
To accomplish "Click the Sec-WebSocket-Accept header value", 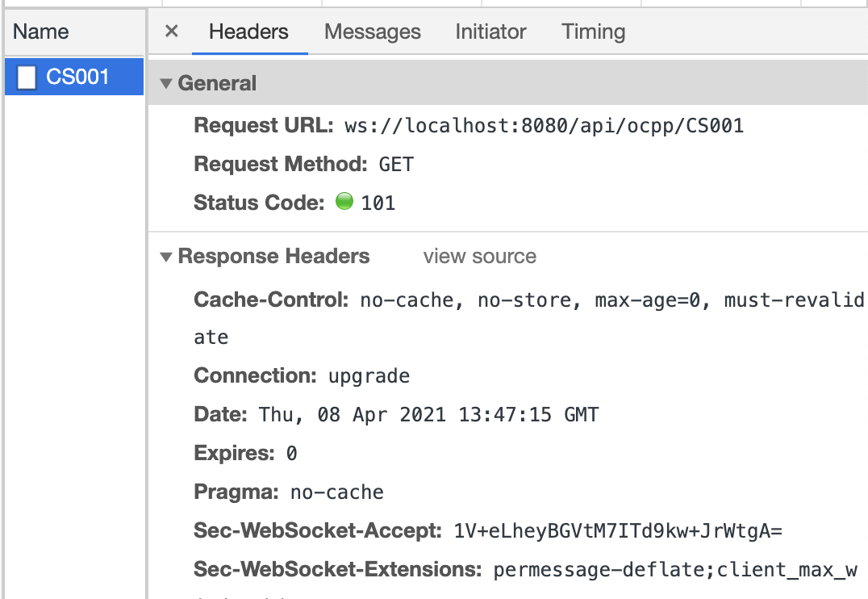I will 618,531.
